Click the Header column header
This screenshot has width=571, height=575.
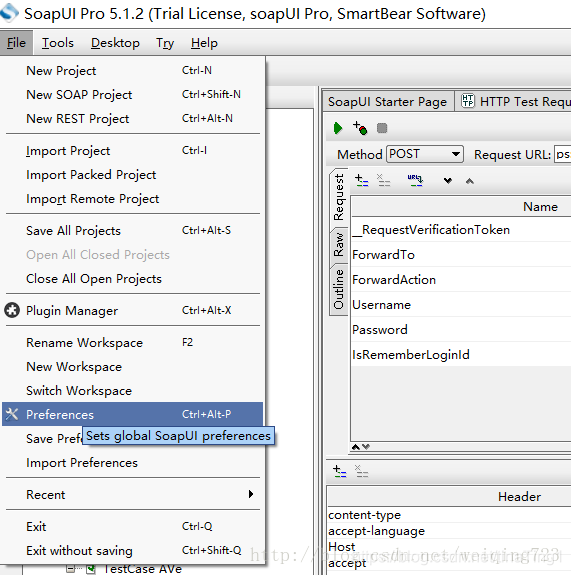(x=449, y=497)
